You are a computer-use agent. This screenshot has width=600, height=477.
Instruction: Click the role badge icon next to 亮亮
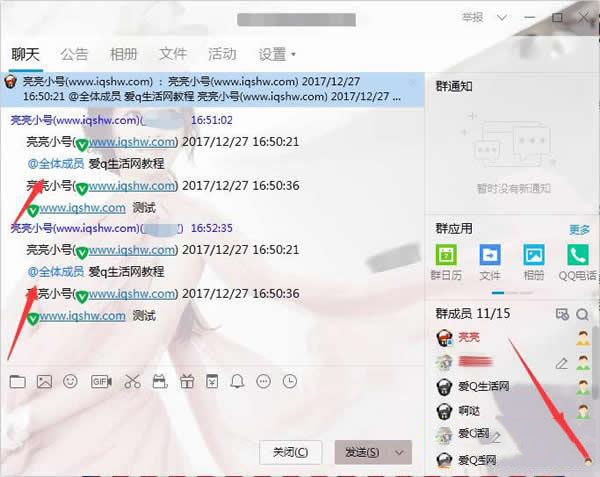(x=583, y=339)
